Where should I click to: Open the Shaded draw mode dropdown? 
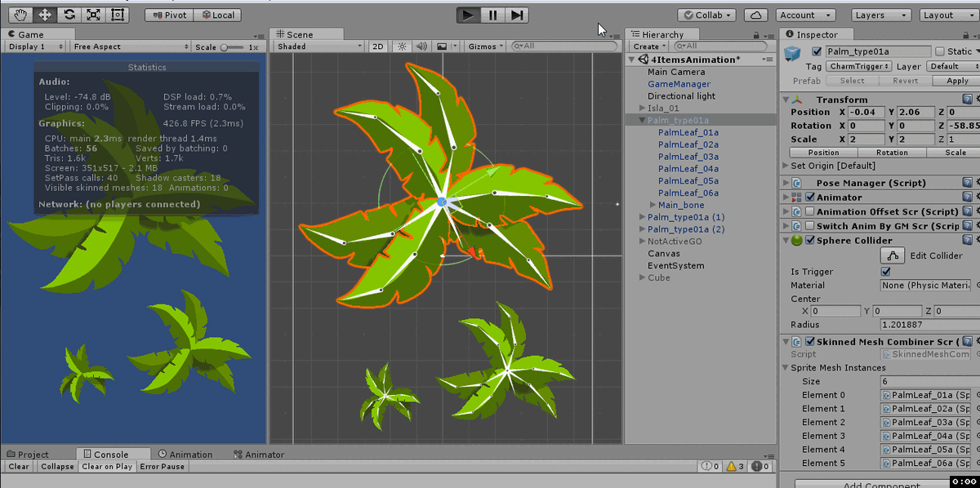318,47
